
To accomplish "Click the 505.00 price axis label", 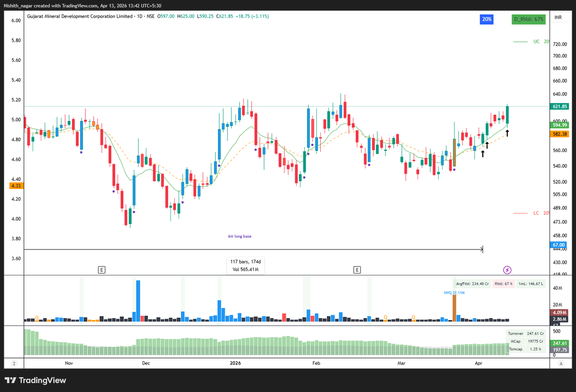I will [560, 194].
